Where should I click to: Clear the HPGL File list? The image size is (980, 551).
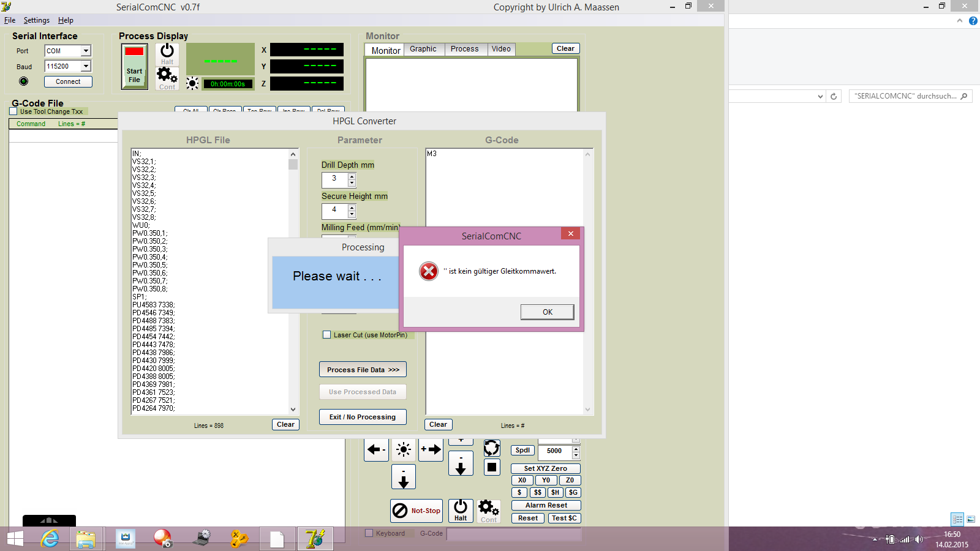click(x=285, y=424)
